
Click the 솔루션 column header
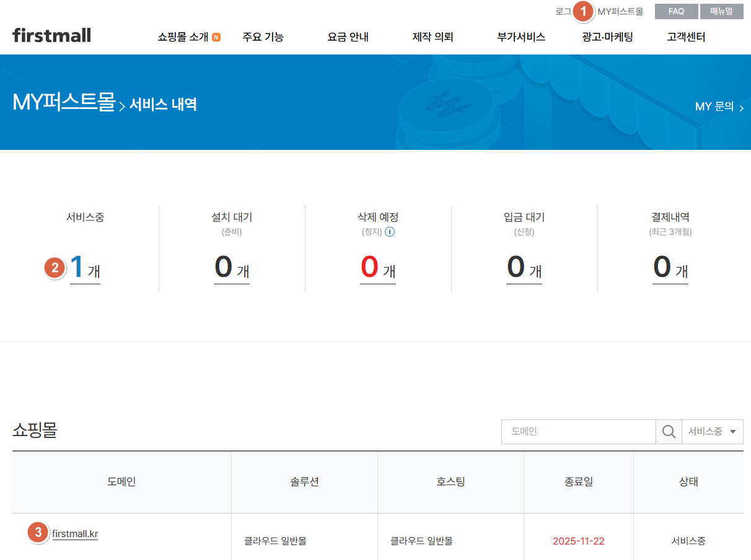(304, 482)
